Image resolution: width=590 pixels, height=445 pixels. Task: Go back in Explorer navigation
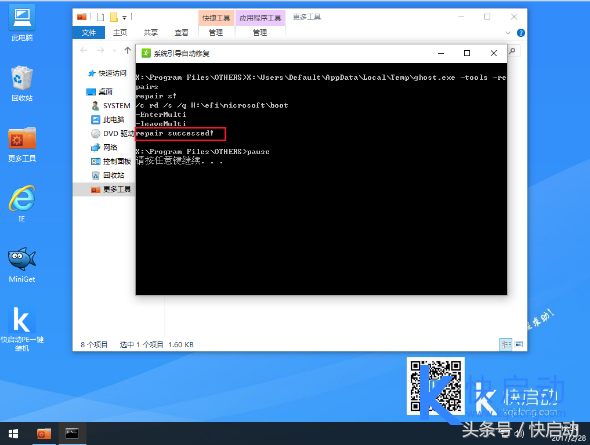click(84, 50)
